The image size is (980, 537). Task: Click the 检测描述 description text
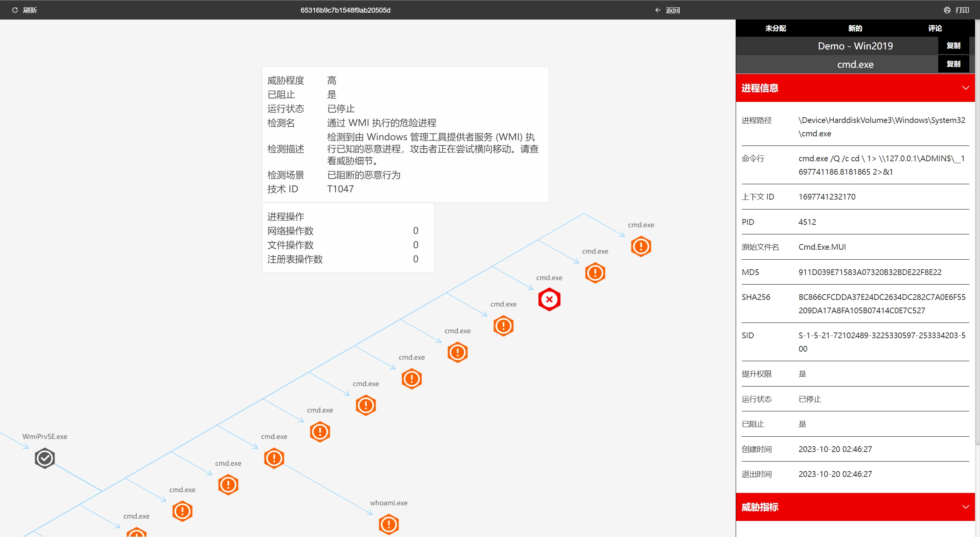coord(433,149)
